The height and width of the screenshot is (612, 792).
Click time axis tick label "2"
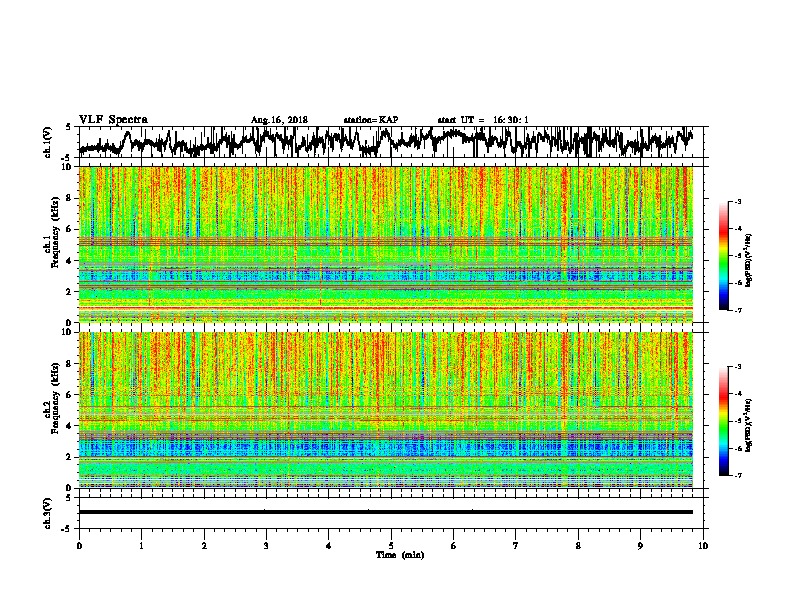click(x=204, y=546)
